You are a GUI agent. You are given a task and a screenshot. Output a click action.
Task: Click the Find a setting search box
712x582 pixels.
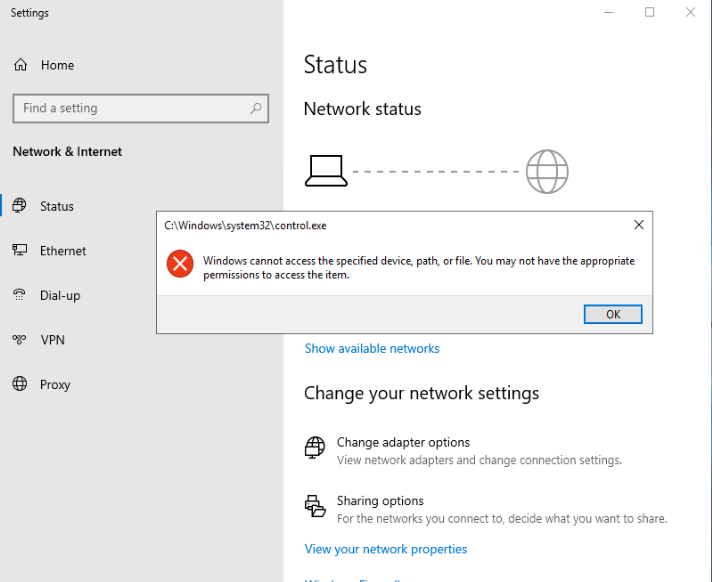130,108
